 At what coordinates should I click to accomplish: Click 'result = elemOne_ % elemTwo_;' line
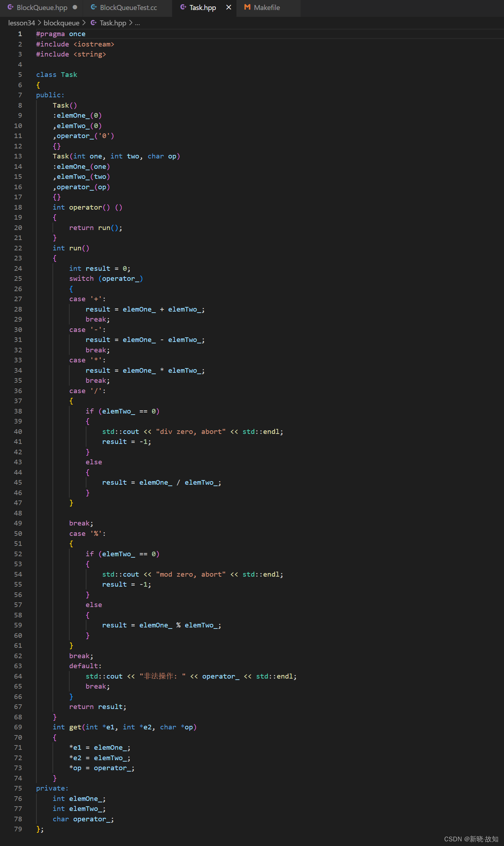tap(162, 625)
